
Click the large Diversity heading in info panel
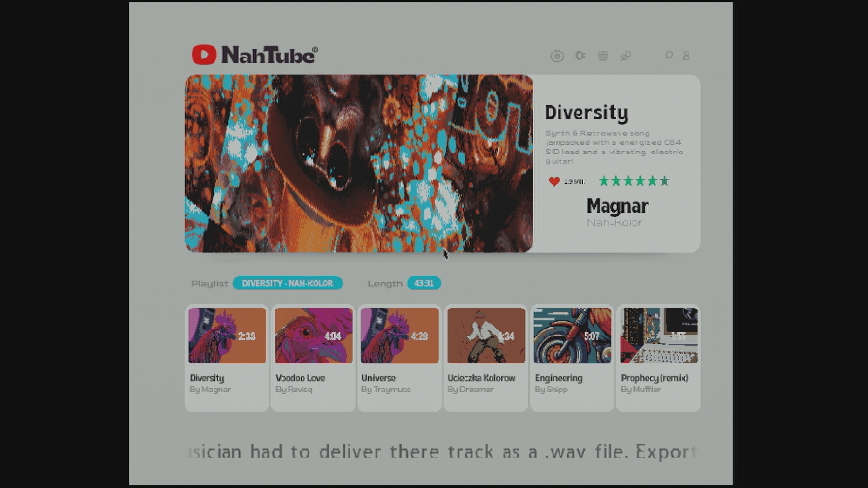(587, 113)
